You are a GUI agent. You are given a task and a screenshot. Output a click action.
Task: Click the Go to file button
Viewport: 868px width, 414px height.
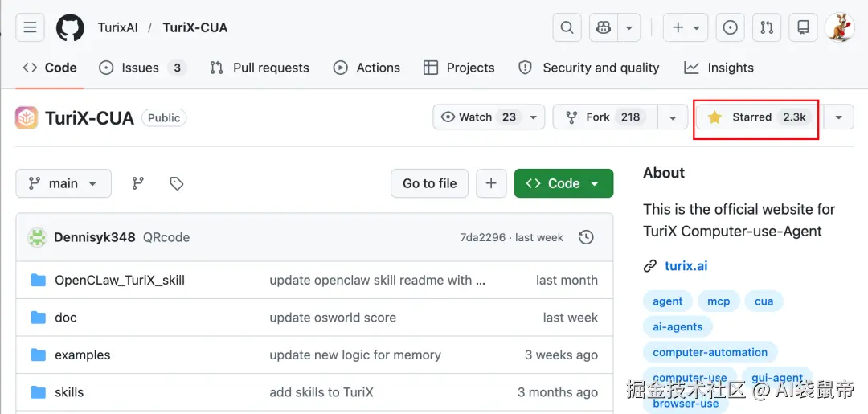pyautogui.click(x=429, y=183)
